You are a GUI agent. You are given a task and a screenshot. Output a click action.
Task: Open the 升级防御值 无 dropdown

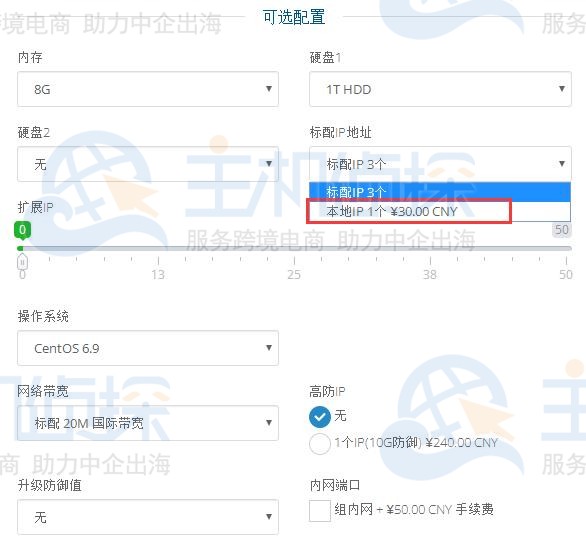pyautogui.click(x=148, y=517)
